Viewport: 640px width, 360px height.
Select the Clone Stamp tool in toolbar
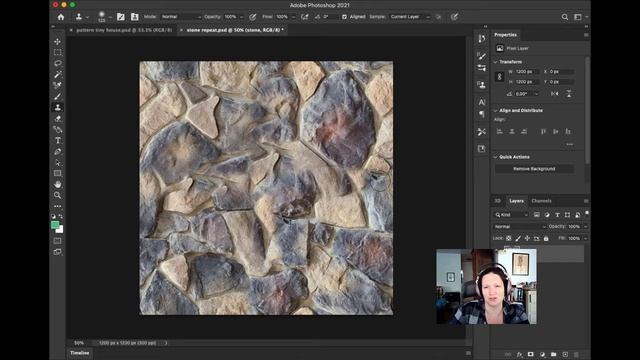click(x=58, y=107)
